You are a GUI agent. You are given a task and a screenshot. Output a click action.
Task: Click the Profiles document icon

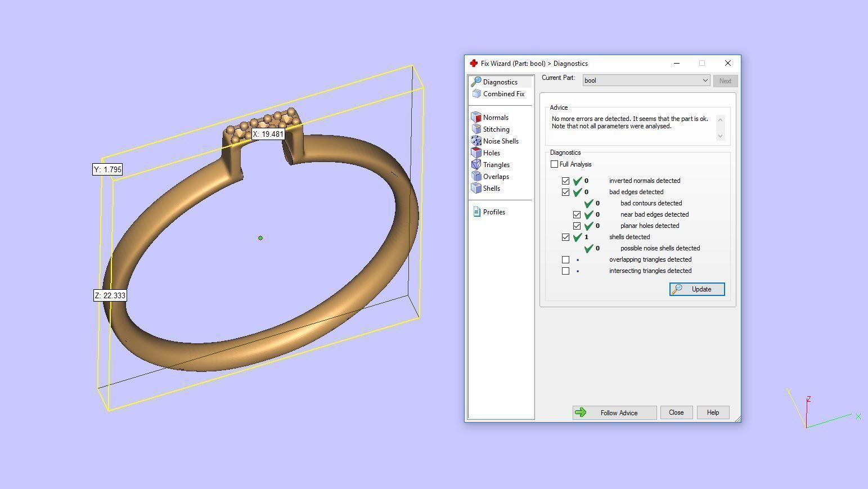click(476, 212)
